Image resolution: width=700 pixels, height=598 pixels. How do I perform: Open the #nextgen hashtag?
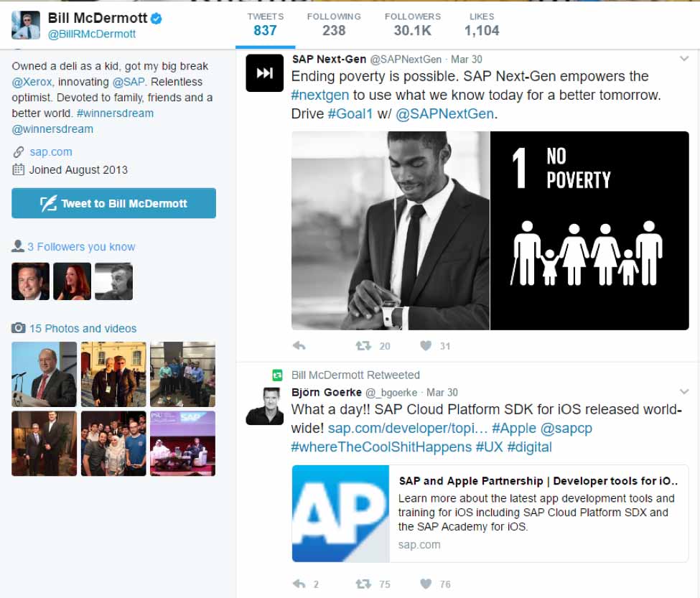[x=320, y=95]
